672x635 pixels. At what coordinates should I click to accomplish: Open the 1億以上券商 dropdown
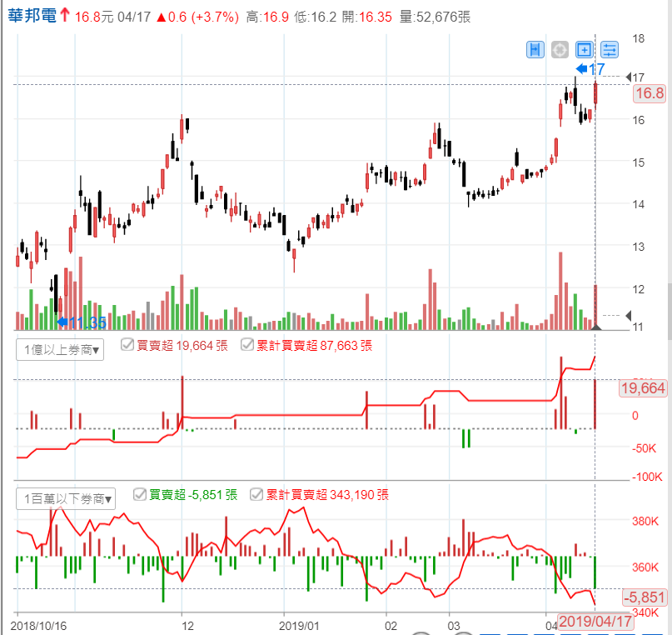pos(60,350)
